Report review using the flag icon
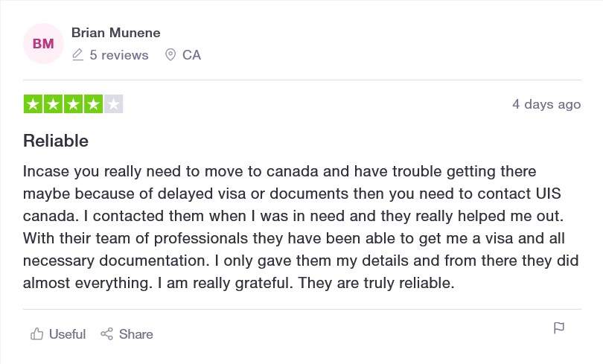The image size is (603, 364). point(559,328)
